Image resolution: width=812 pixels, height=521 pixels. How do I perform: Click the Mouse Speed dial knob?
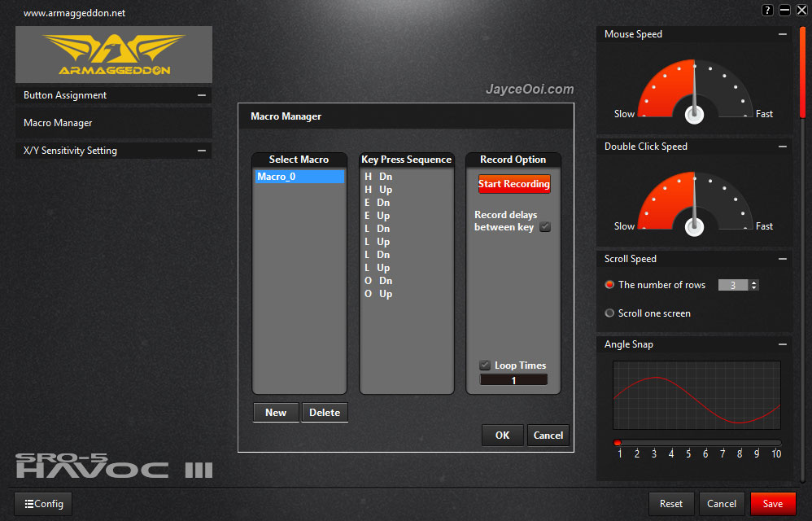click(x=695, y=114)
